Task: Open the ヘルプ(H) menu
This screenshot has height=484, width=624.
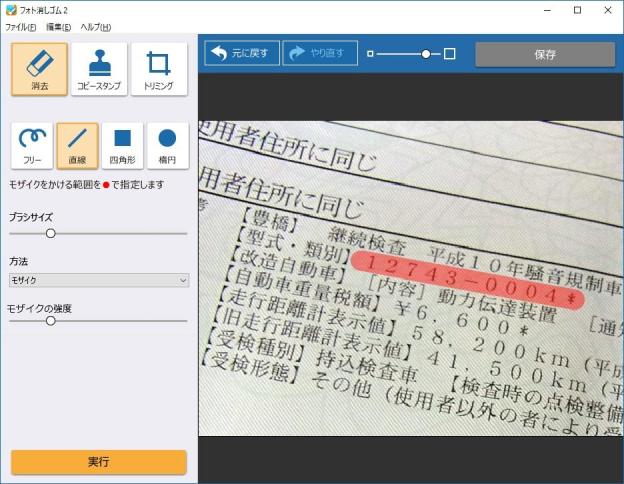Action: click(96, 27)
